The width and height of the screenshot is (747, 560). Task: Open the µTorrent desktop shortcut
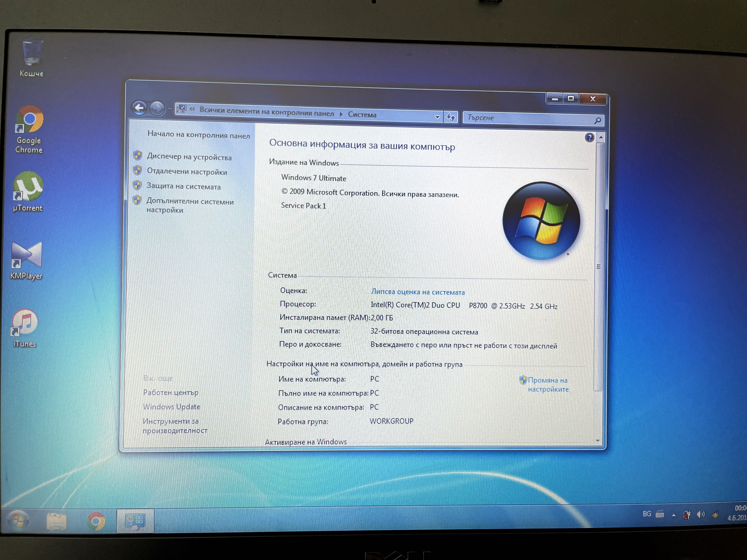[x=28, y=192]
